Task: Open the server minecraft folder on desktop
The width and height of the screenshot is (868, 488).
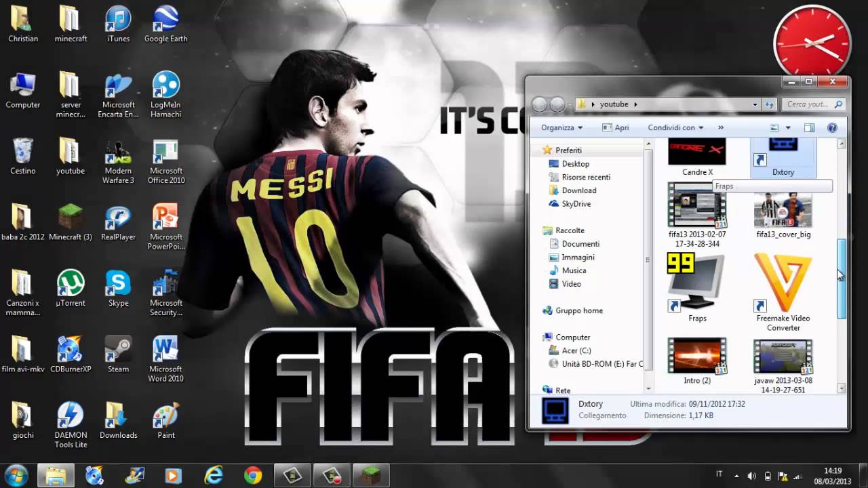Action: click(x=71, y=94)
